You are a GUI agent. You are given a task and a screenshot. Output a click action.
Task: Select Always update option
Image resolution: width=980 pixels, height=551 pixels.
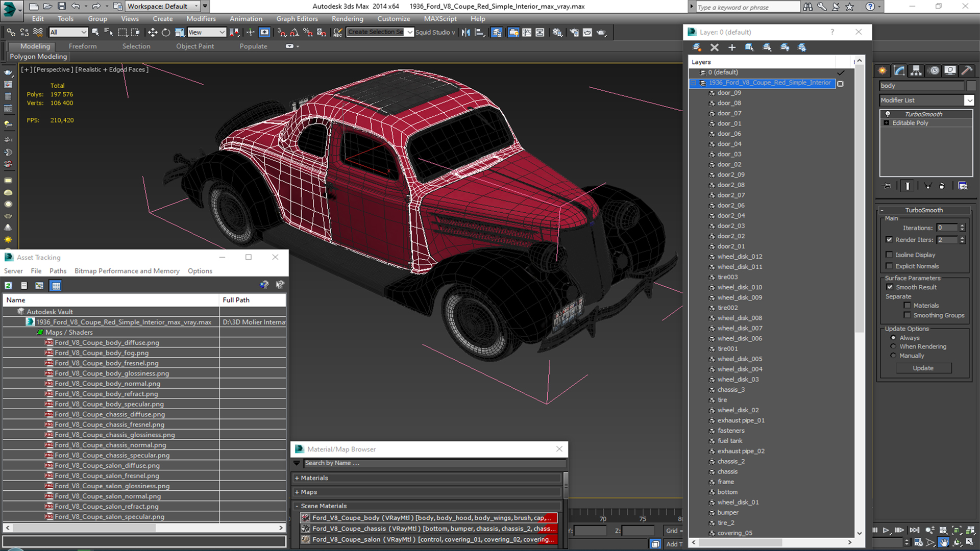[893, 338]
